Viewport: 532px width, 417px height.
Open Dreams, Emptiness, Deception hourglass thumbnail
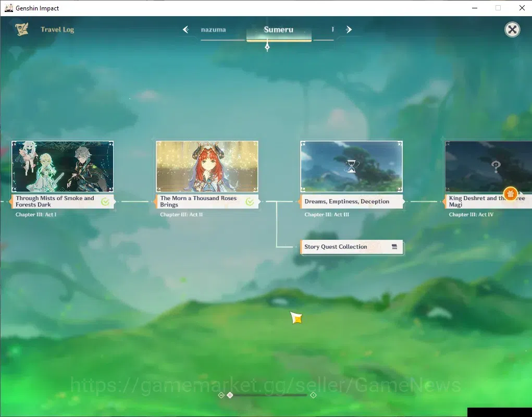coord(352,167)
